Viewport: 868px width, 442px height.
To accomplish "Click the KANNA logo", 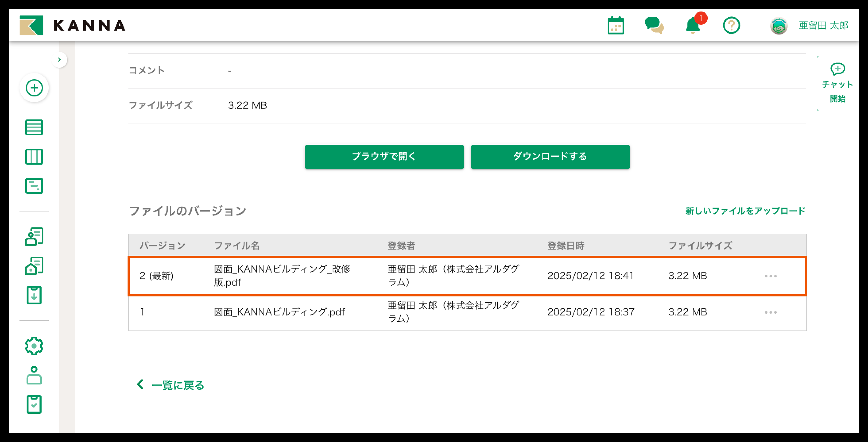I will [72, 26].
